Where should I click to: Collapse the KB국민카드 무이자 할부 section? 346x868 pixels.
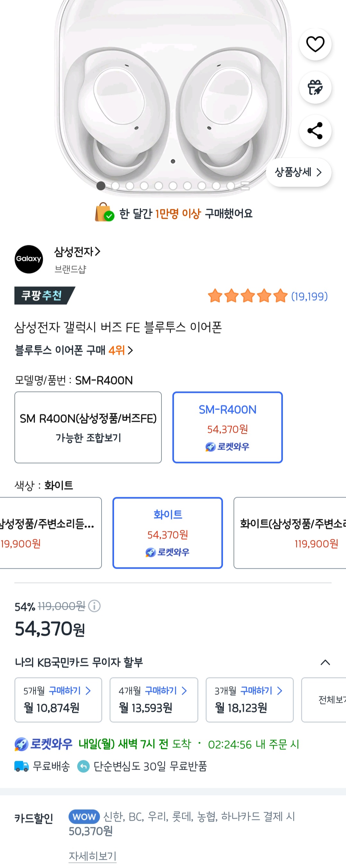(x=325, y=662)
